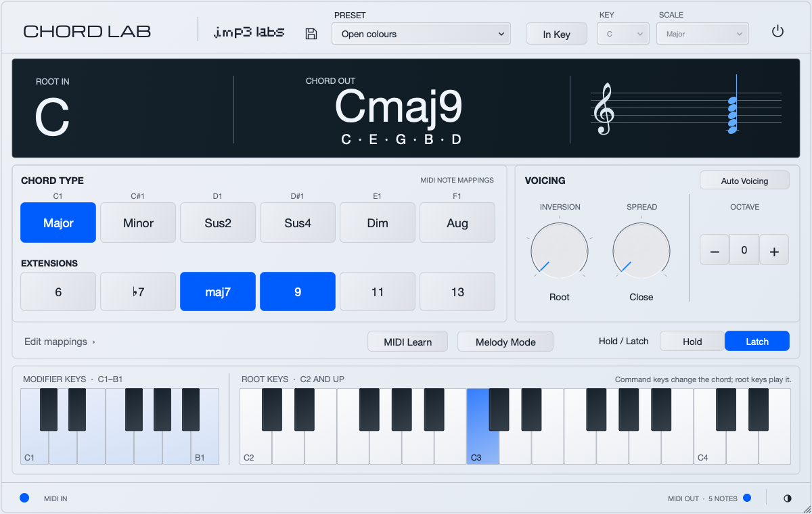The image size is (812, 514).
Task: Toggle the contrast theme icon in status bar
Action: 787,498
